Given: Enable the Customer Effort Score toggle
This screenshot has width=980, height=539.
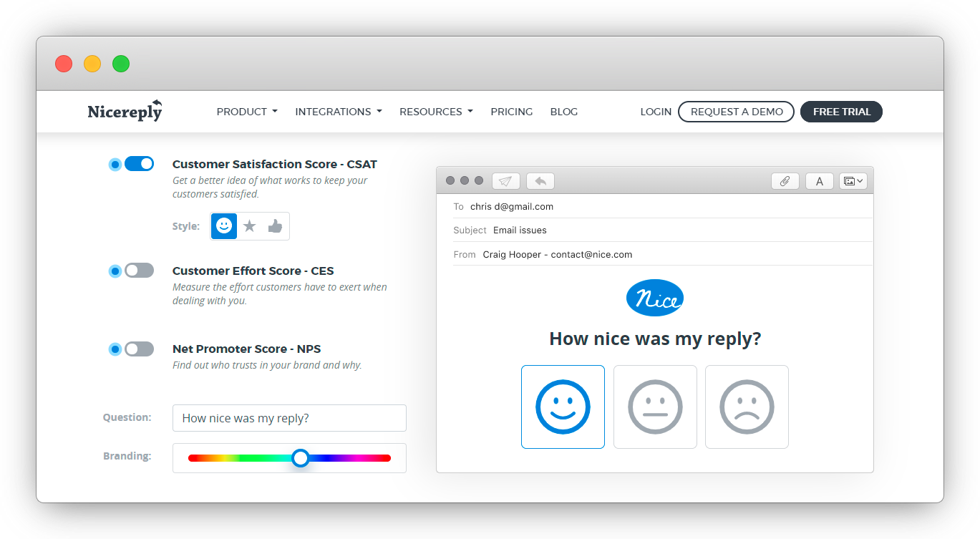Looking at the screenshot, I should point(139,271).
